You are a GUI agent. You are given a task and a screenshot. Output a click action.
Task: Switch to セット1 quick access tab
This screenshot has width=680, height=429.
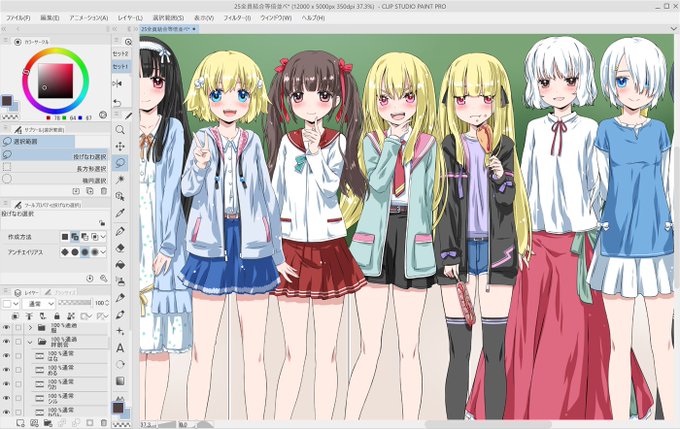pos(121,67)
